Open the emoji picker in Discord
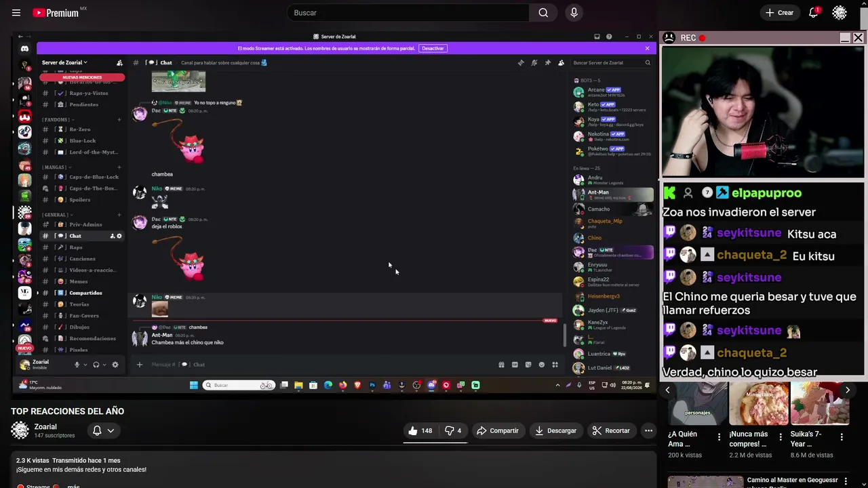This screenshot has width=868, height=488. tap(541, 365)
